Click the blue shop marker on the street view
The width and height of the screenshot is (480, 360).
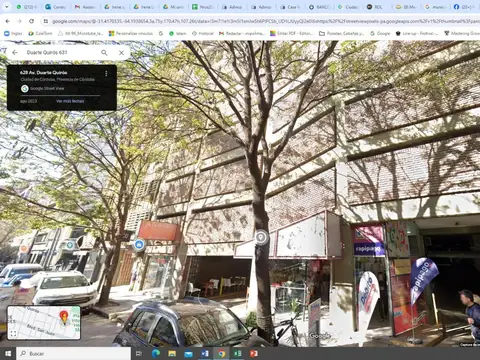[139, 245]
